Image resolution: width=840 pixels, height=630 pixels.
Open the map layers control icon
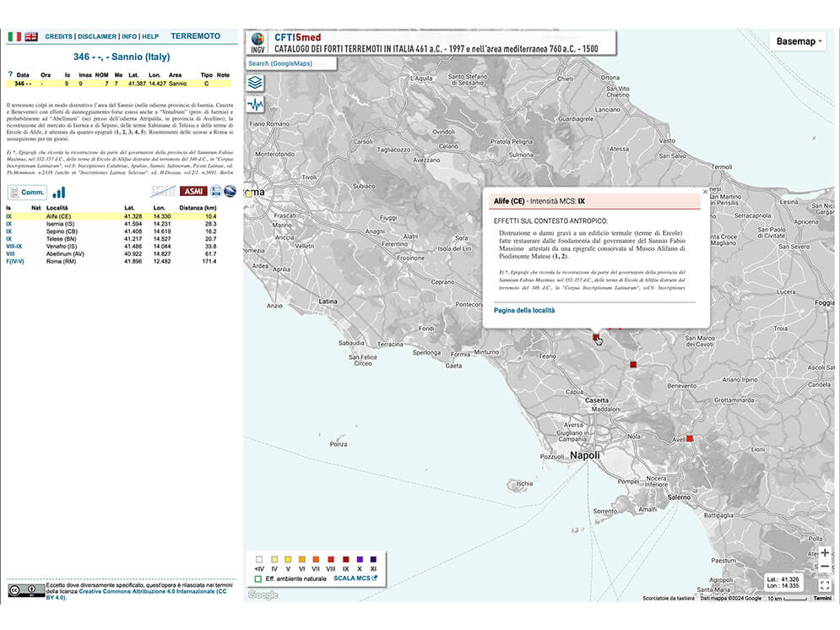(x=255, y=83)
